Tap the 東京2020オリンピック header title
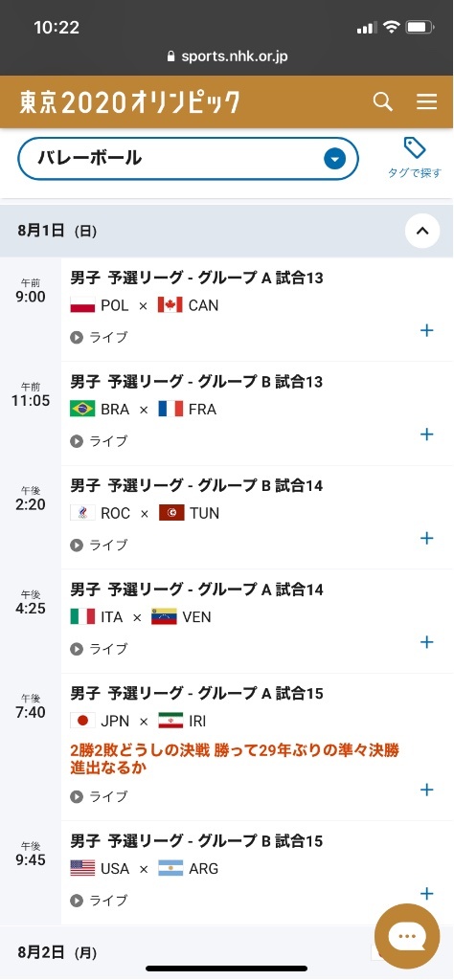 point(130,101)
